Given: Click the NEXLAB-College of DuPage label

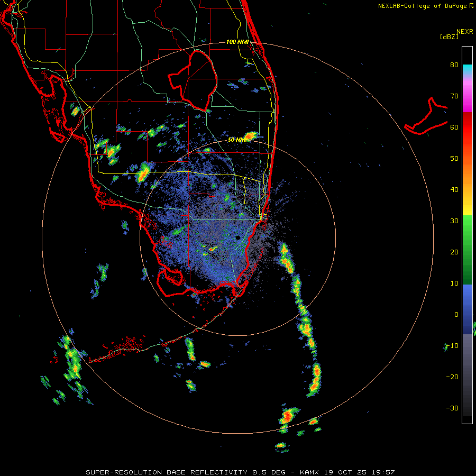Looking at the screenshot, I should pos(422,6).
